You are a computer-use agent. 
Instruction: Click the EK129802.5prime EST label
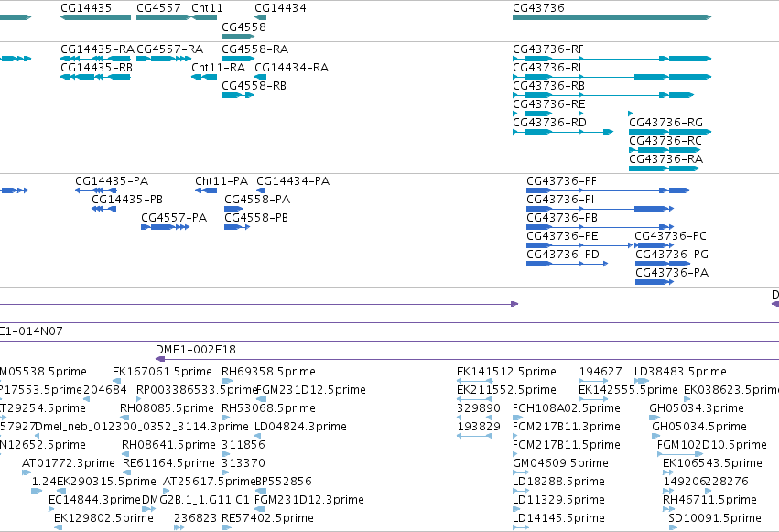[x=103, y=519]
